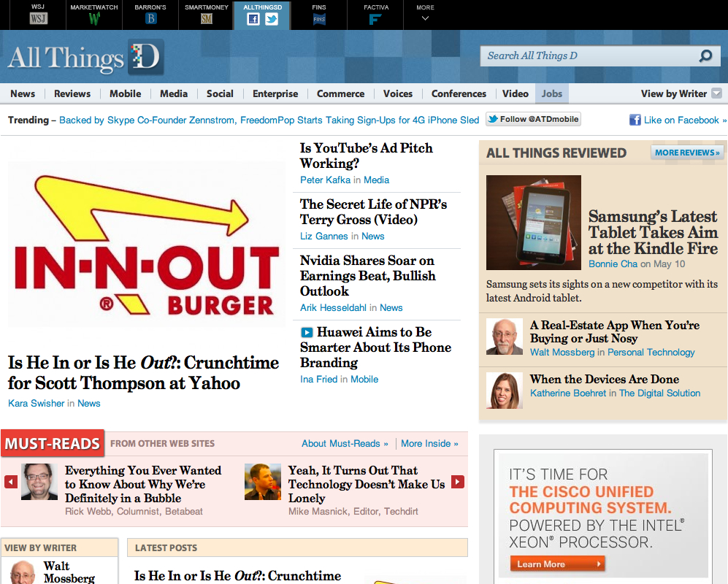Viewport: 728px width, 584px height.
Task: Open Bonnie Cha's author link
Action: click(613, 264)
